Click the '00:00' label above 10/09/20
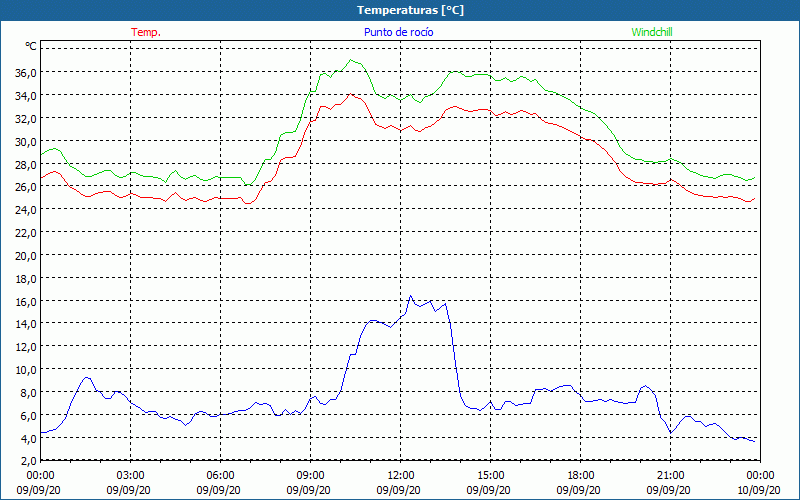The image size is (800, 500). 760,476
